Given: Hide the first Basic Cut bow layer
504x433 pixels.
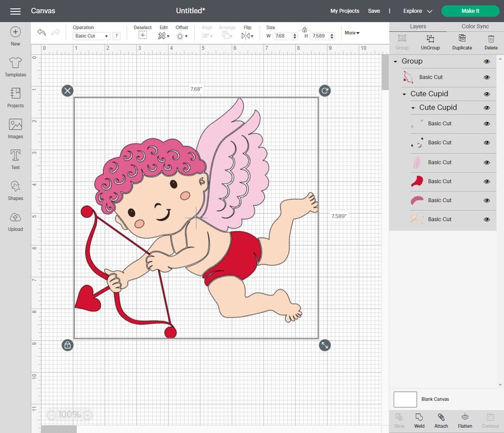Looking at the screenshot, I should (x=487, y=77).
